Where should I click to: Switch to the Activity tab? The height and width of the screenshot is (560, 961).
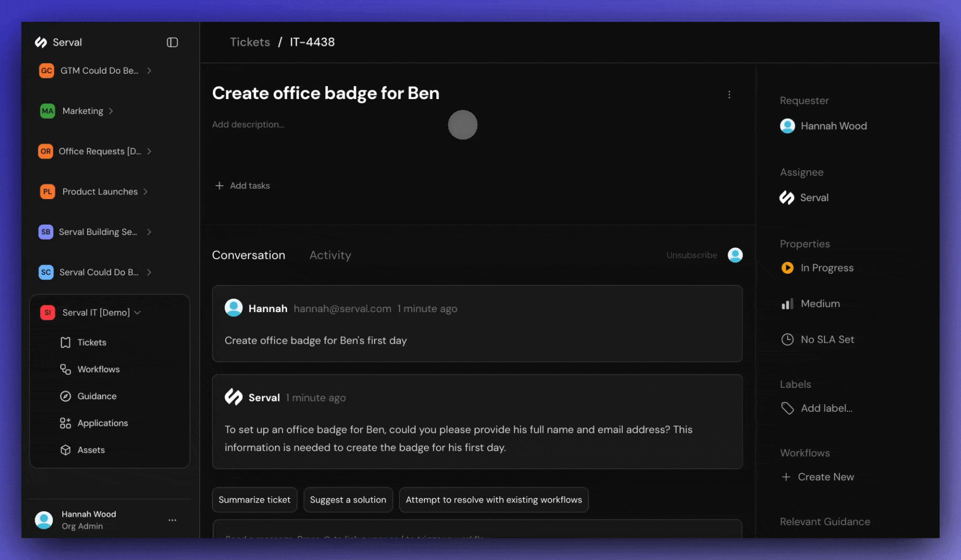point(330,255)
